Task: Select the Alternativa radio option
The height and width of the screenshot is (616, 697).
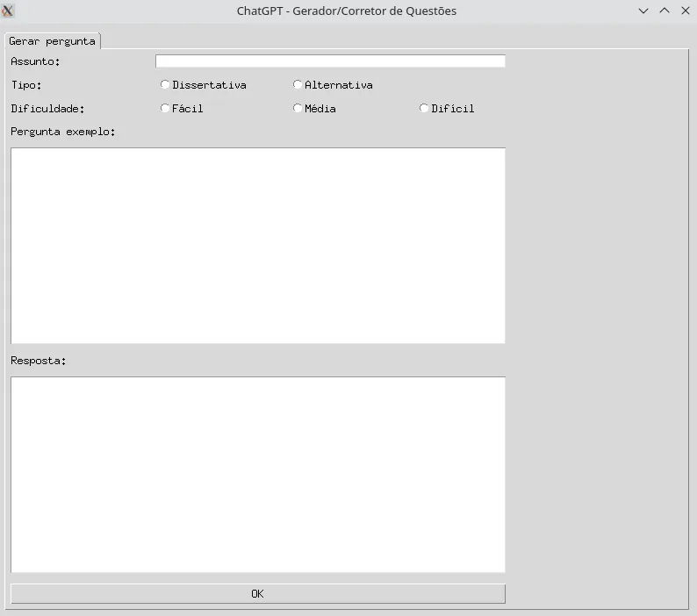Action: coord(333,85)
